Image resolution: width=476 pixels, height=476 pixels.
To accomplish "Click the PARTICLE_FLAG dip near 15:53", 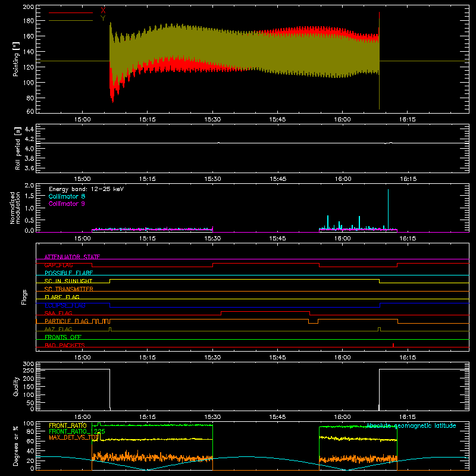I will point(314,321).
